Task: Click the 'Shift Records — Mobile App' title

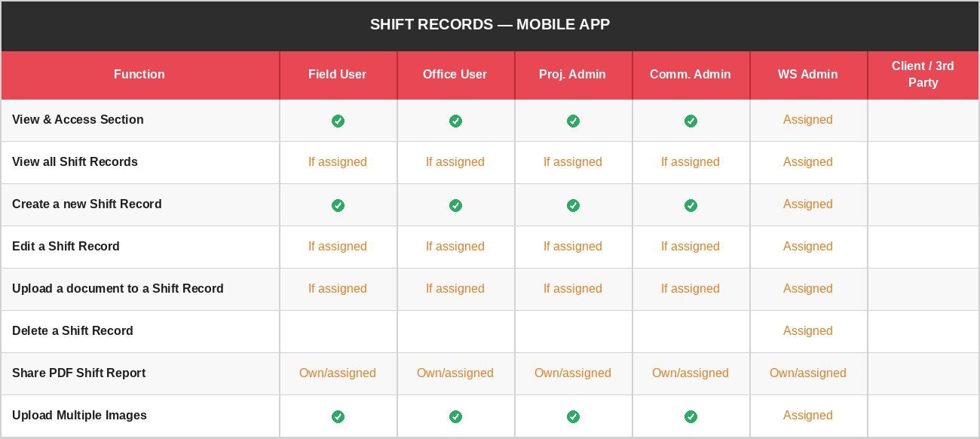Action: pyautogui.click(x=490, y=25)
